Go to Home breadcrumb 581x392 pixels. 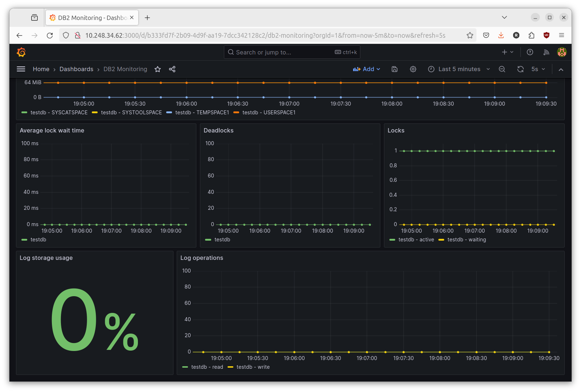(41, 69)
